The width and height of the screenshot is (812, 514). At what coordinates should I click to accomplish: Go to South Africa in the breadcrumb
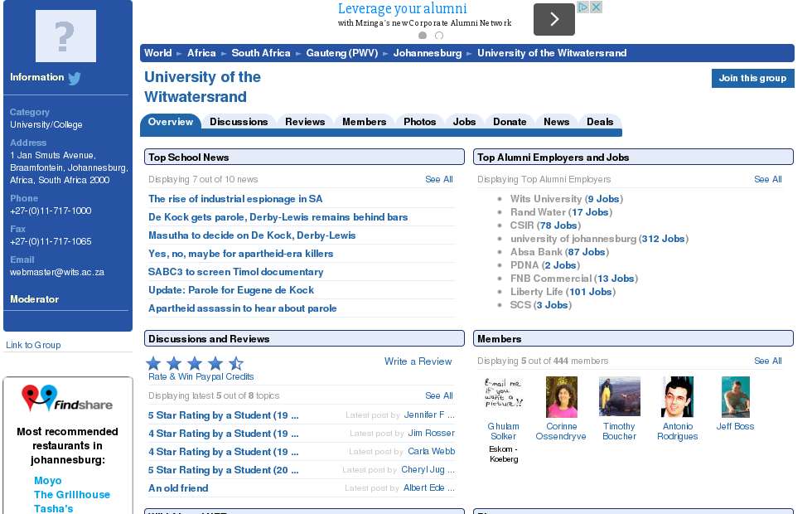tap(261, 53)
